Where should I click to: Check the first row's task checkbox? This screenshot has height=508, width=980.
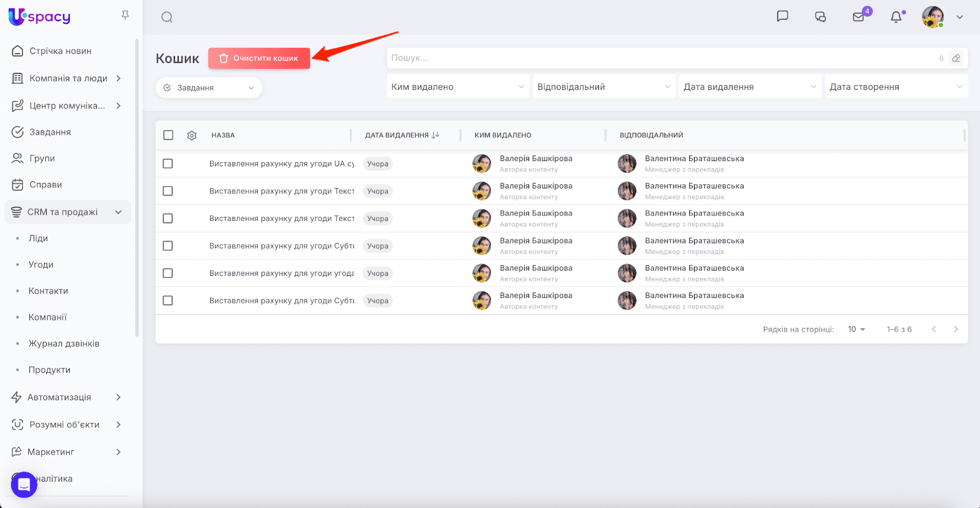[x=168, y=163]
